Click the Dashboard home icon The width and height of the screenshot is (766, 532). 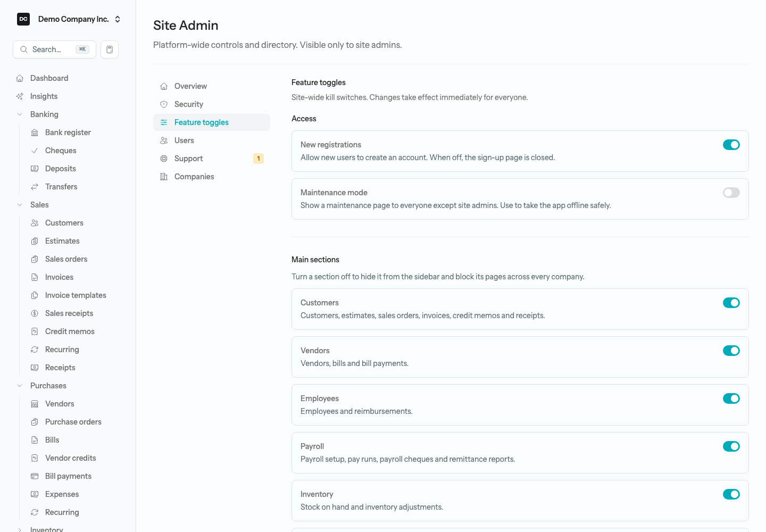(x=20, y=78)
